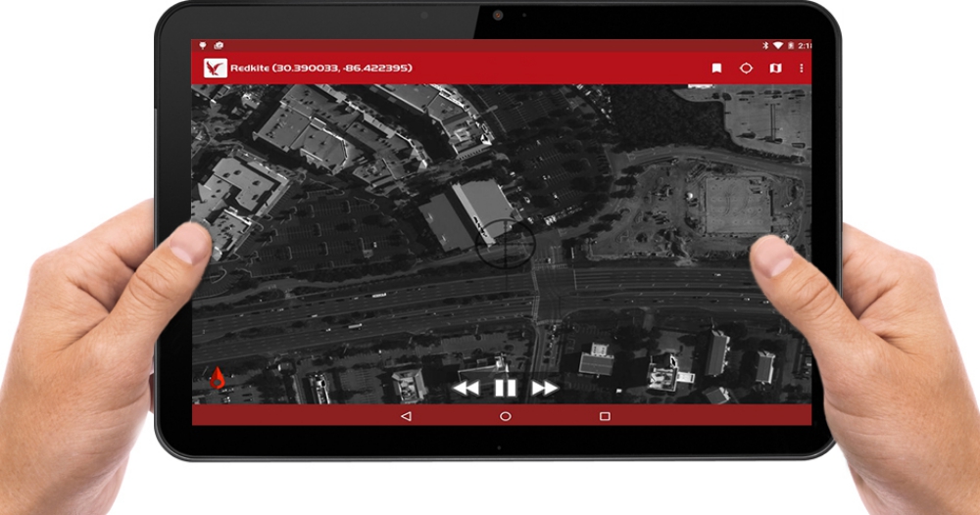Select the red flame marker icon

(217, 378)
